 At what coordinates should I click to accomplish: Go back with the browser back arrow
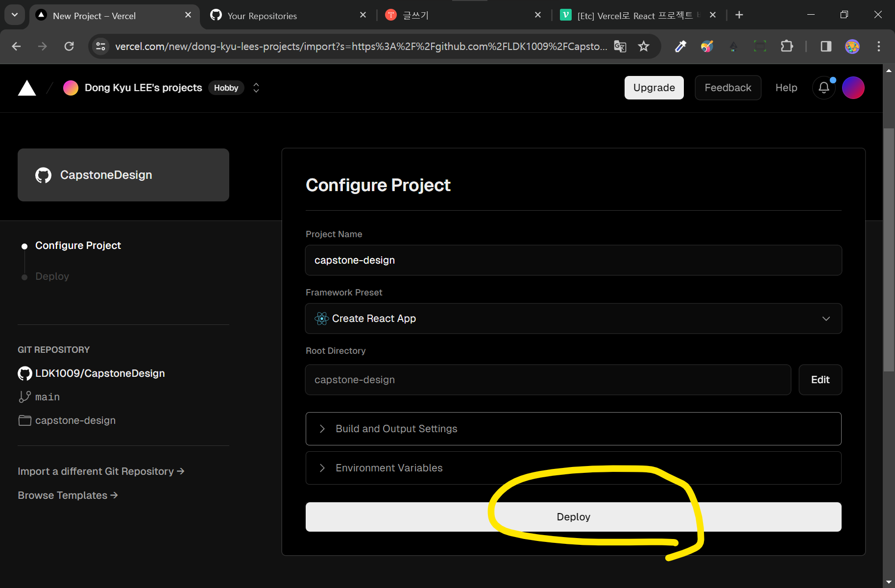click(16, 47)
